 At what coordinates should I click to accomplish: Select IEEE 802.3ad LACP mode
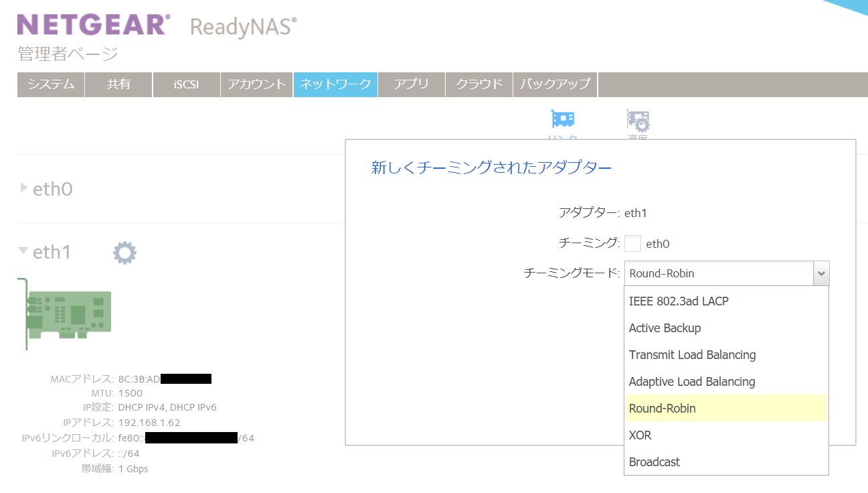[x=679, y=301]
